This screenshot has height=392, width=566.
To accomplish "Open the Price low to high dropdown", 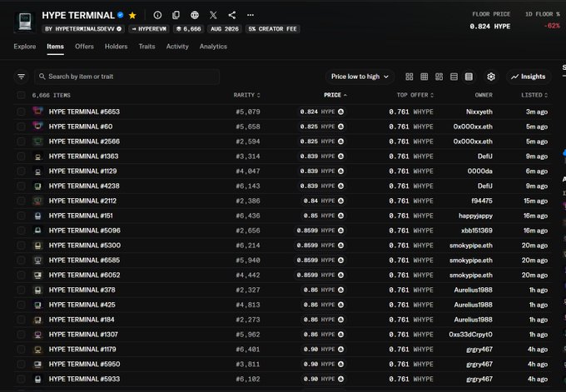I will 360,77.
